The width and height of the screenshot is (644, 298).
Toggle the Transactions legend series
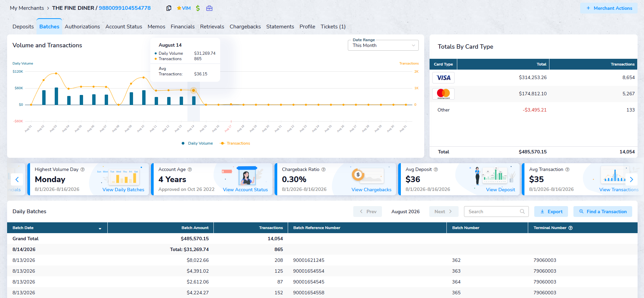[x=235, y=143]
